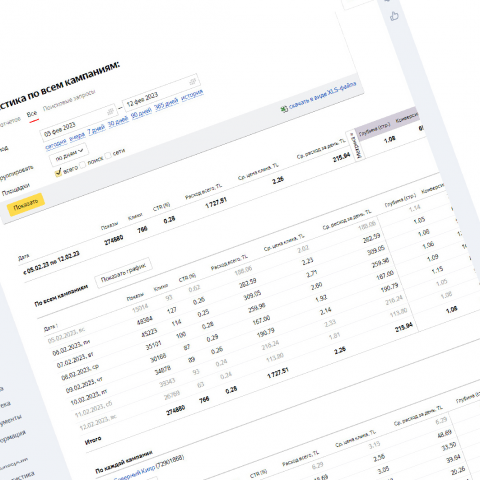
Task: Click the average click price '2.71'
Action: pos(312,274)
